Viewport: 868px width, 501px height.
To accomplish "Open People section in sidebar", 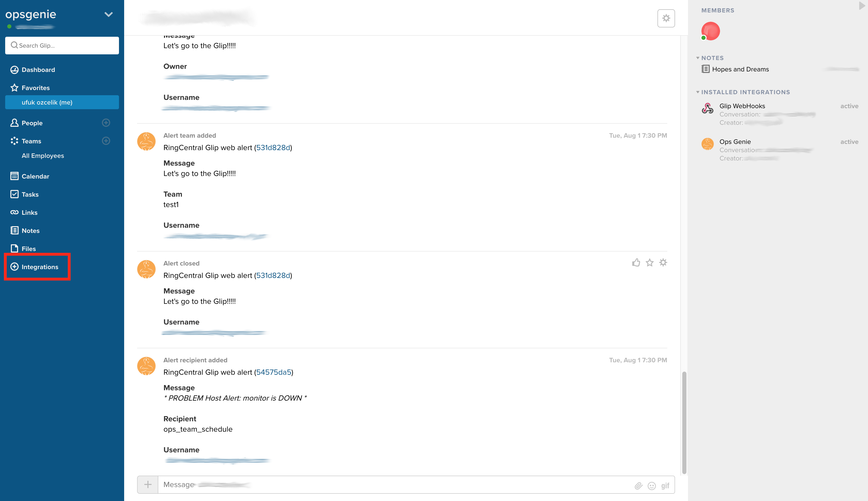I will coord(32,123).
